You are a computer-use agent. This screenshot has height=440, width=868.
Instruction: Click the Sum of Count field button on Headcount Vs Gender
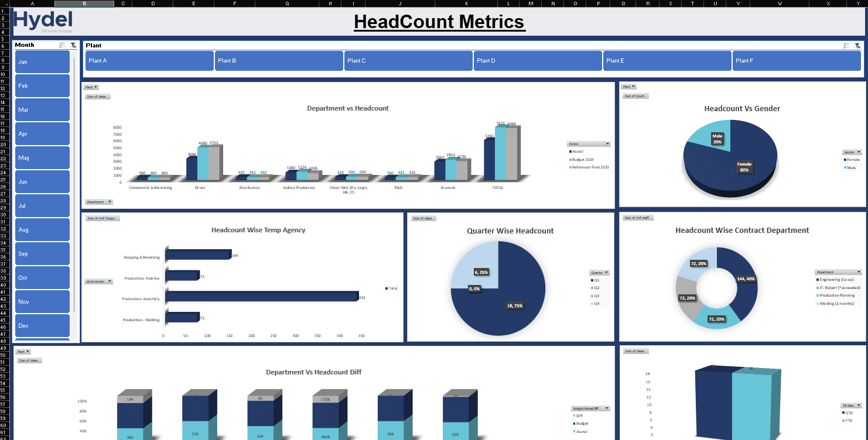point(635,95)
